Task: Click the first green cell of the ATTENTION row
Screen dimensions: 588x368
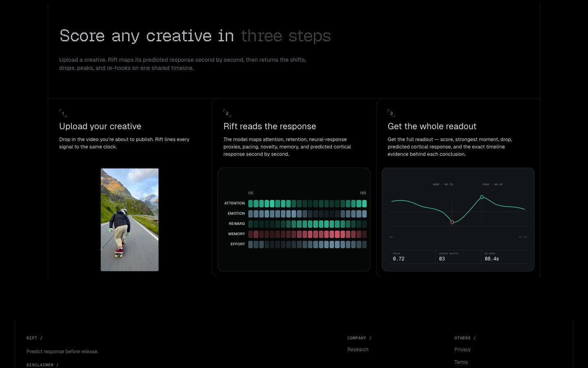Action: pyautogui.click(x=250, y=203)
